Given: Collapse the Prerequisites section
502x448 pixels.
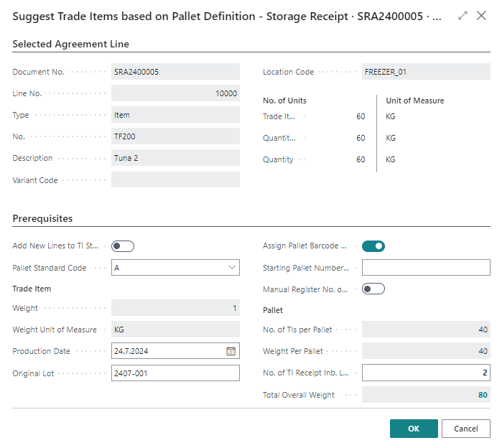Looking at the screenshot, I should click(42, 218).
